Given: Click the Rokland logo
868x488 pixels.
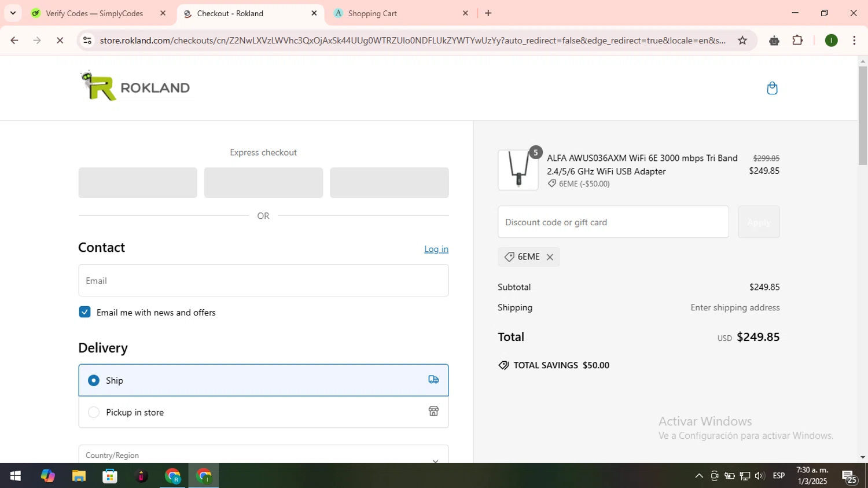Looking at the screenshot, I should point(135,86).
